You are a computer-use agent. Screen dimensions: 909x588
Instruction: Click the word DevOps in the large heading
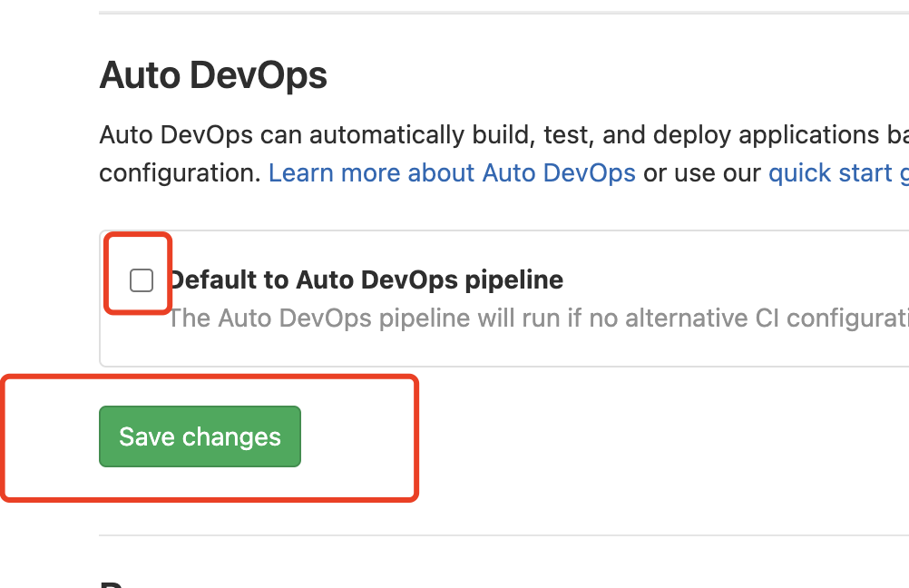[259, 75]
